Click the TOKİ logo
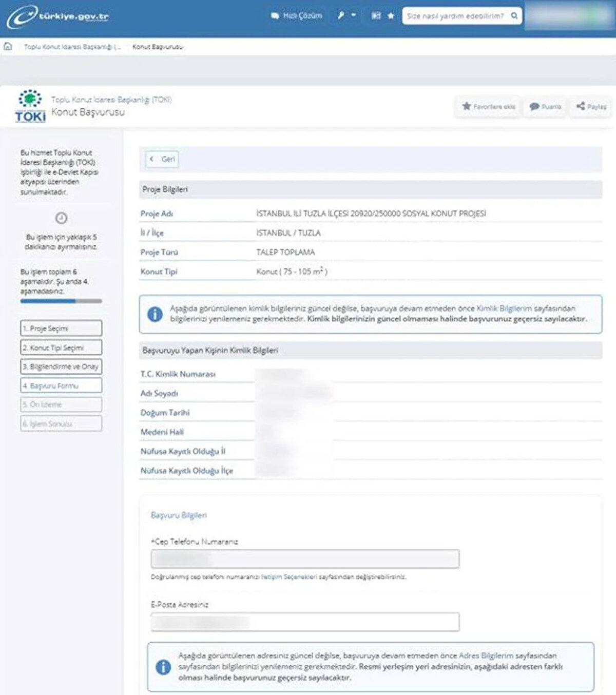 click(30, 106)
